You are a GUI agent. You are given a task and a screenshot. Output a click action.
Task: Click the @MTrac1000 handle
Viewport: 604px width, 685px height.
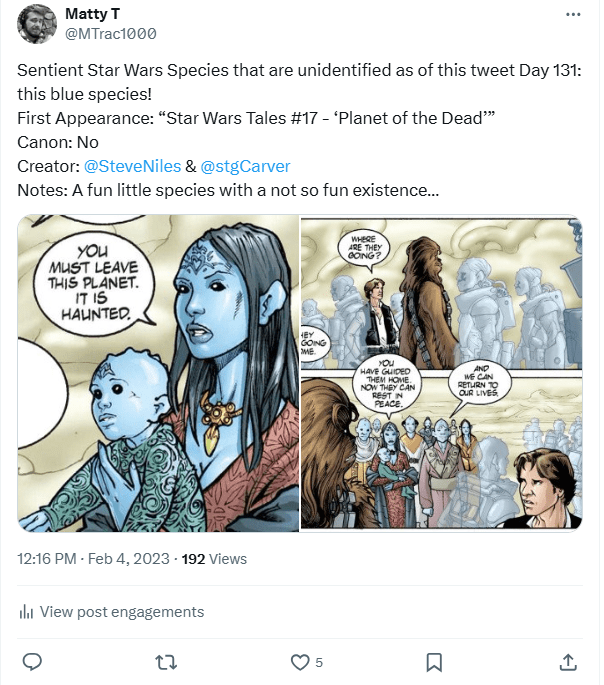[x=111, y=33]
